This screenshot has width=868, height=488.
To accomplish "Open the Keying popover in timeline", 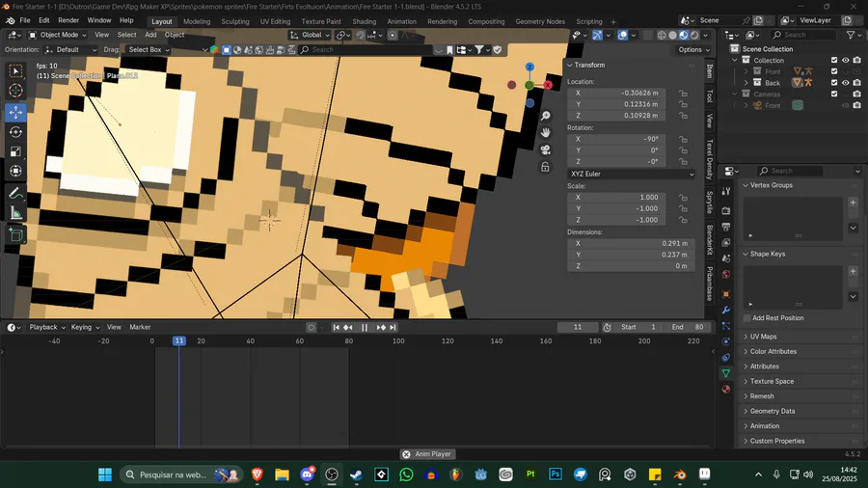I will tap(85, 327).
